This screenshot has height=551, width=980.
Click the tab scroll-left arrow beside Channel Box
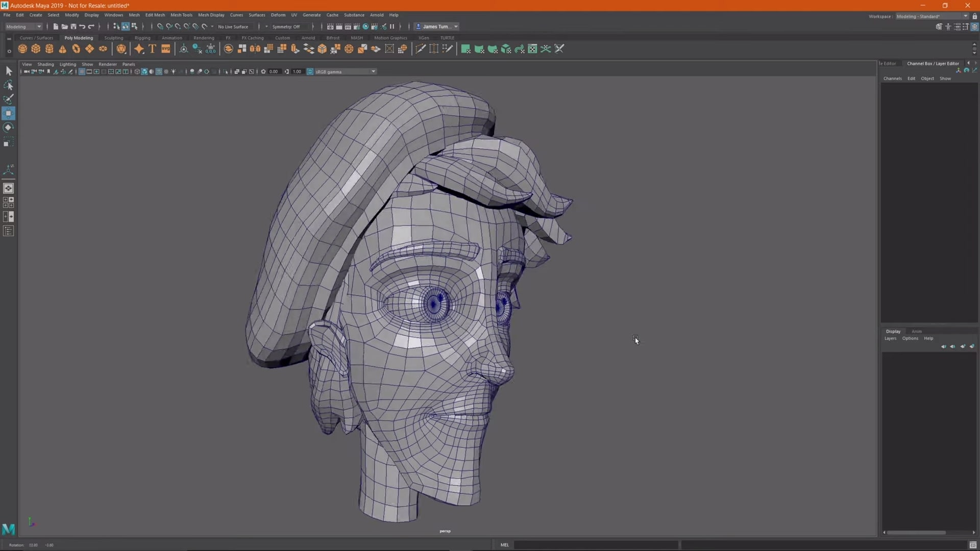(968, 63)
